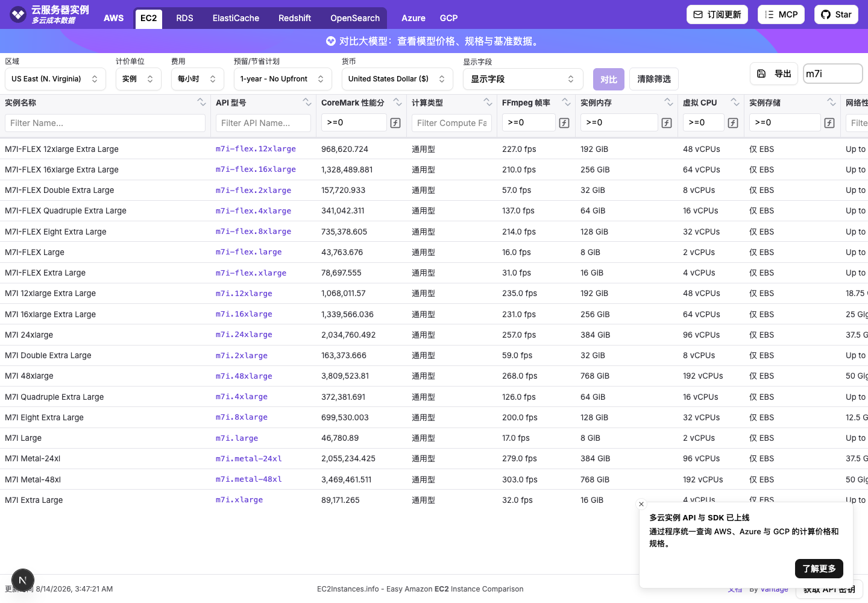Click the site logo icon
Screen dimensions: 868x603
point(18,14)
